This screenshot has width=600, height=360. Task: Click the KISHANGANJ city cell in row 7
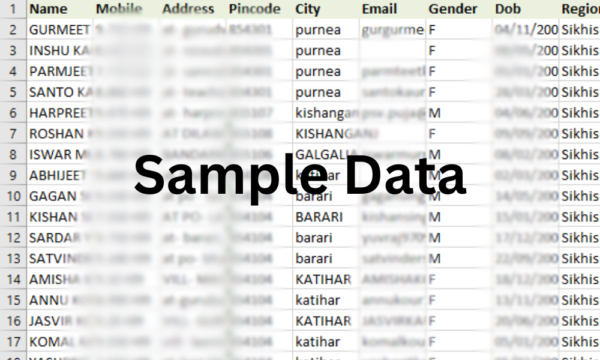(x=326, y=134)
